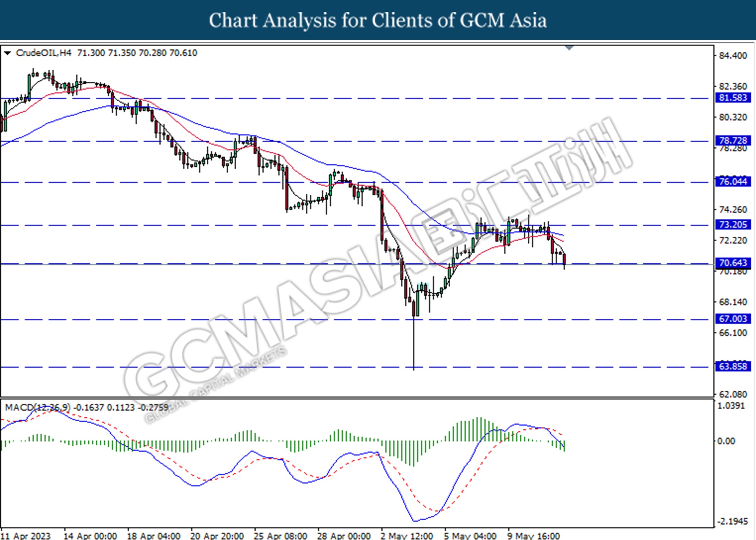The width and height of the screenshot is (756, 540).
Task: Click the chart shift marker triangle
Action: [x=569, y=48]
